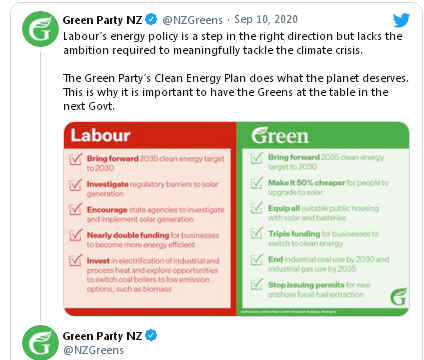This screenshot has width=424, height=360.
Task: Click checkmark next to Nearly double funding
Action: (x=76, y=235)
